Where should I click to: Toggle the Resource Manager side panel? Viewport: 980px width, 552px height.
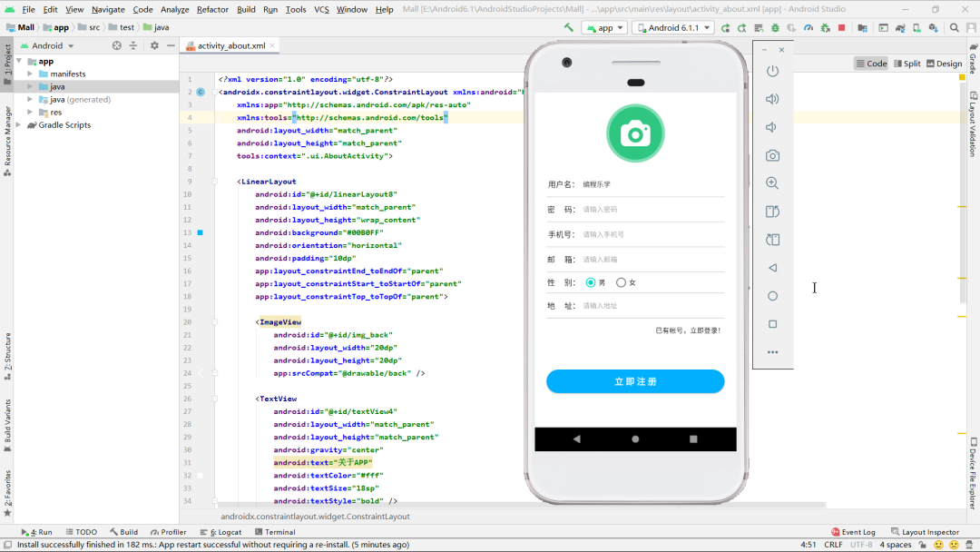[x=7, y=141]
